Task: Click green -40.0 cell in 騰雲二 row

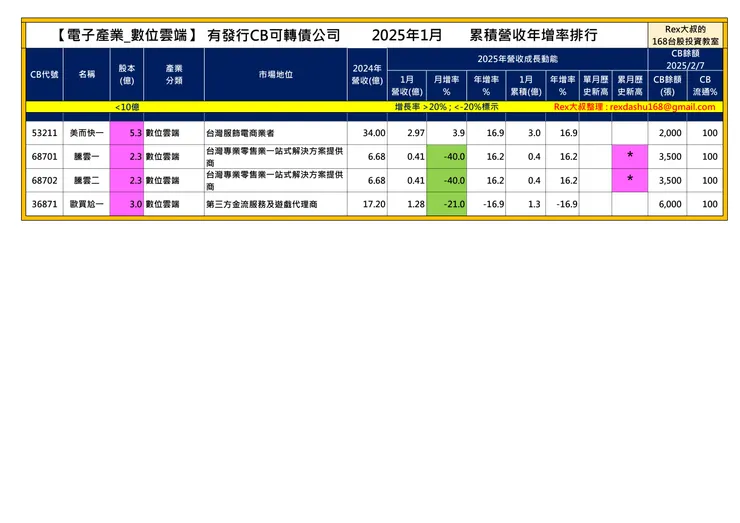Action: (x=446, y=181)
